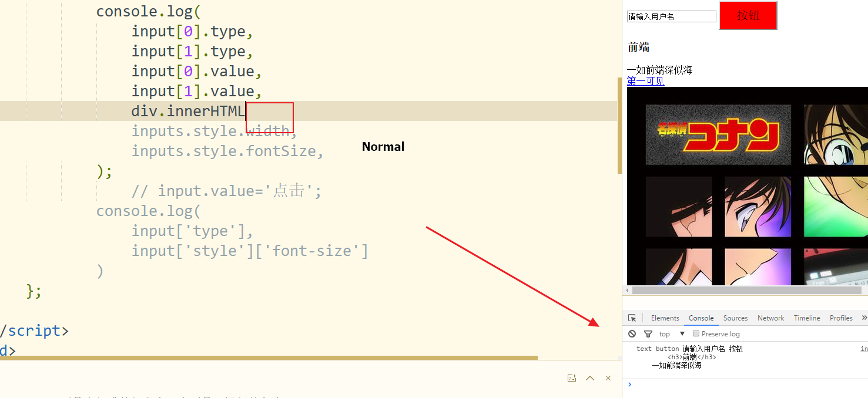Activate the DevTools inspect element picker icon
Screen dimensions: 868x398
(x=632, y=318)
